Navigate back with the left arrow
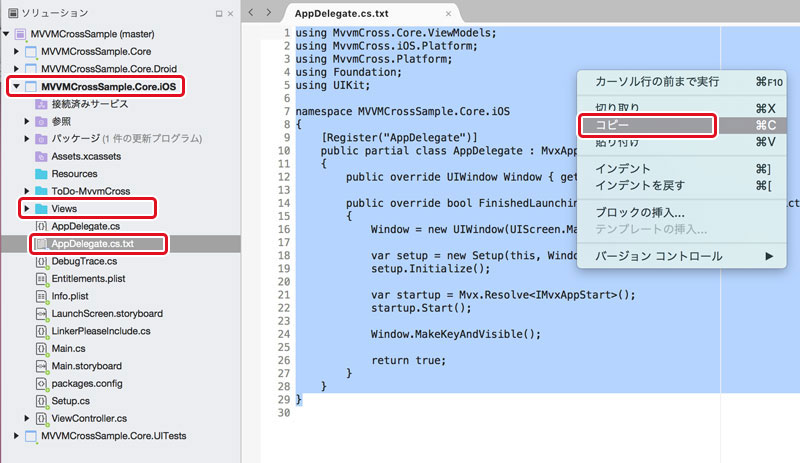The height and width of the screenshot is (463, 800). click(251, 13)
